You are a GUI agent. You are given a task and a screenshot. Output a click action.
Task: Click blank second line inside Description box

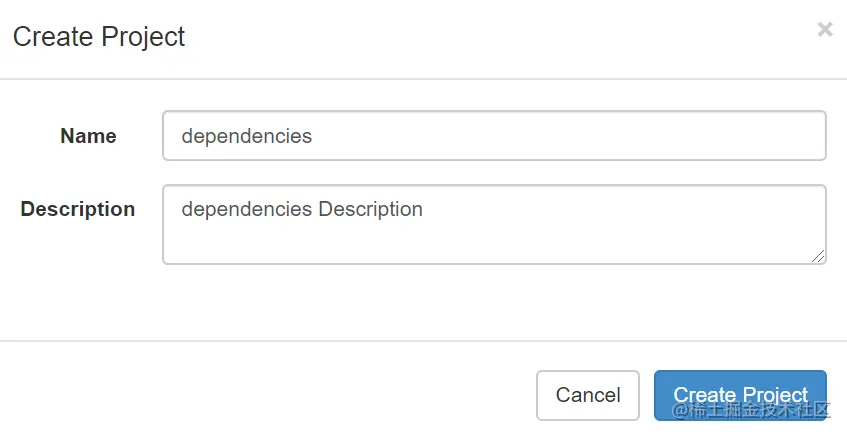pos(400,242)
